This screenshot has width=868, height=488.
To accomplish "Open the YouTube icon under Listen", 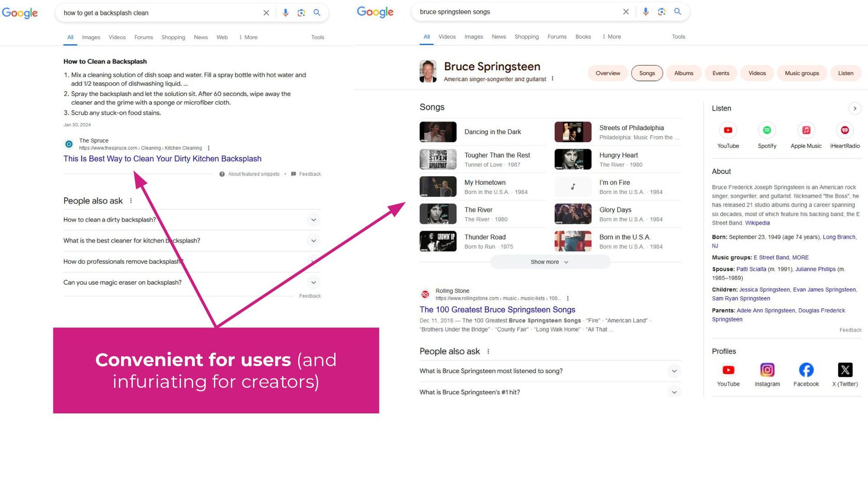I will click(728, 130).
